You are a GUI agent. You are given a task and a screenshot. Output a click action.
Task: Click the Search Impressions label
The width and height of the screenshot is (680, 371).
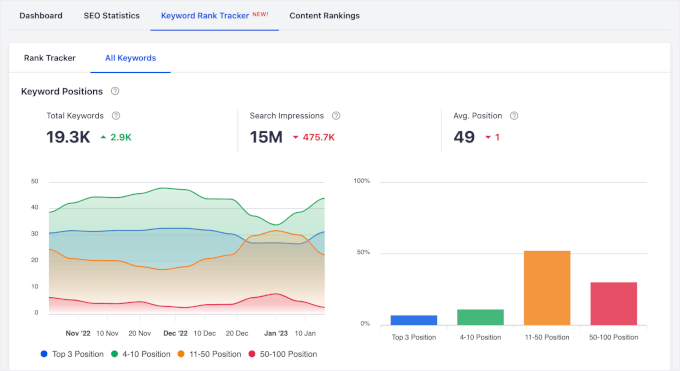tap(287, 116)
